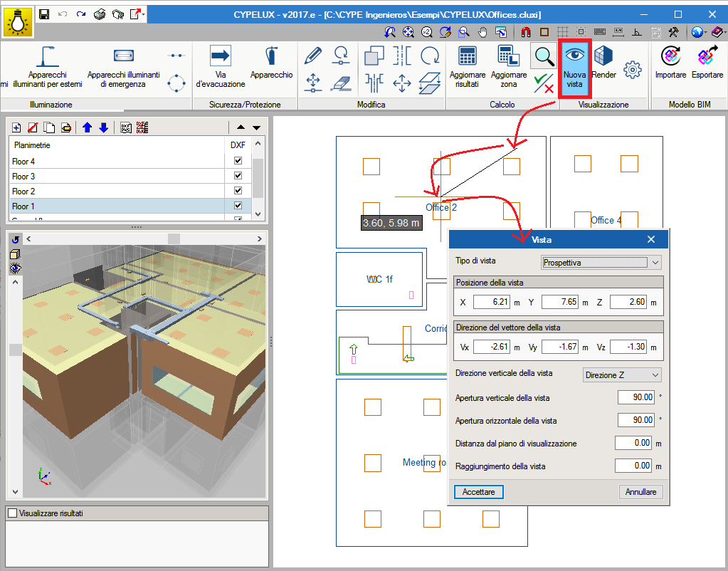
Task: Select Floor 1 in Planimetrie list
Action: pos(117,206)
